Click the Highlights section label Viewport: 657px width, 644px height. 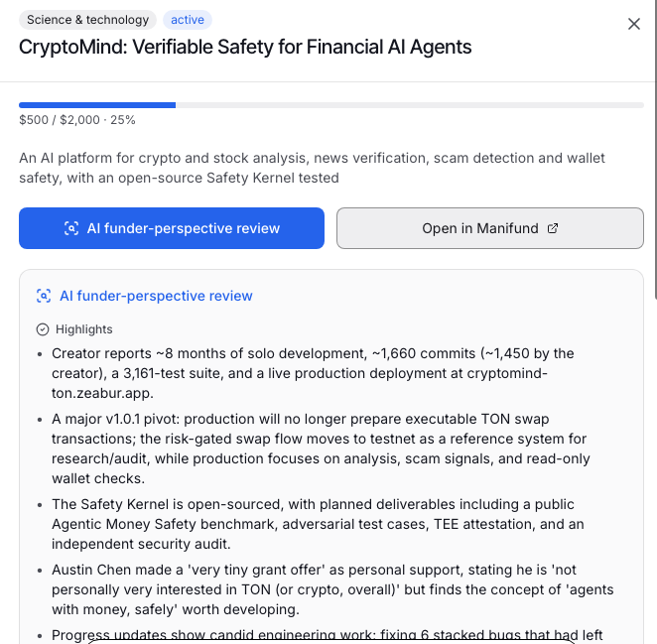point(83,329)
